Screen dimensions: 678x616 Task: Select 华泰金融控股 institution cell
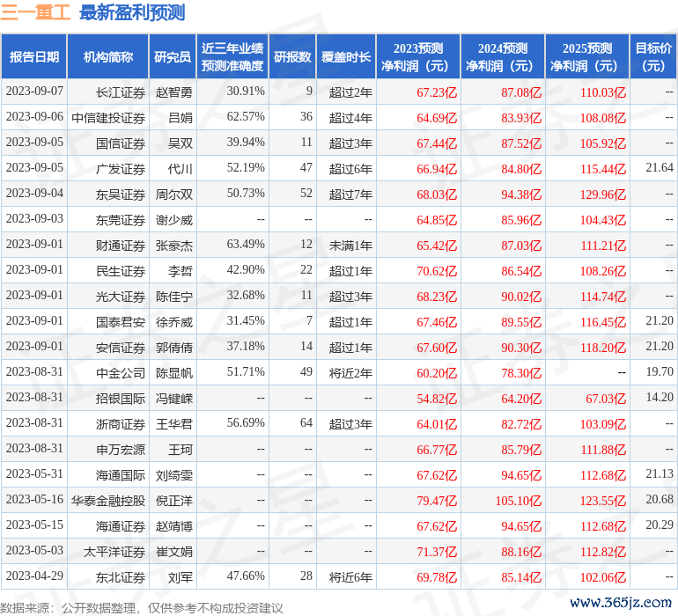coord(108,500)
